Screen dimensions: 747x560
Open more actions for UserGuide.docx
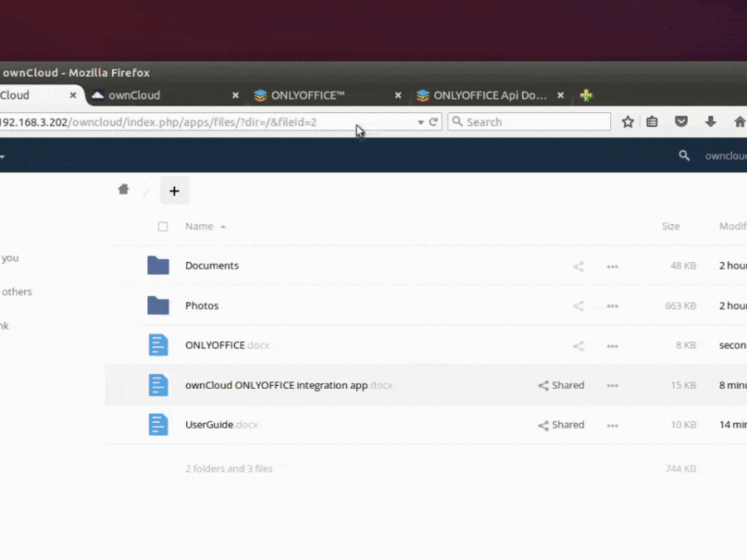coord(613,426)
